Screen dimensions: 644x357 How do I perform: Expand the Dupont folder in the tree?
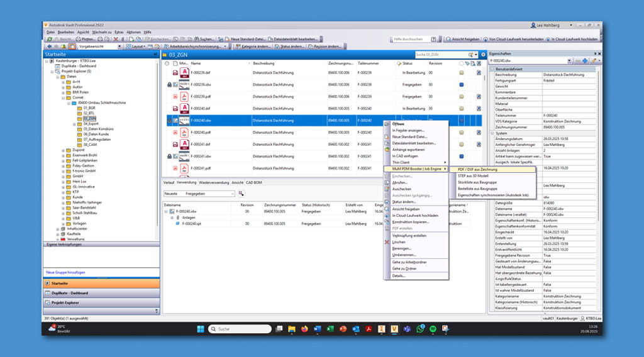pyautogui.click(x=63, y=151)
